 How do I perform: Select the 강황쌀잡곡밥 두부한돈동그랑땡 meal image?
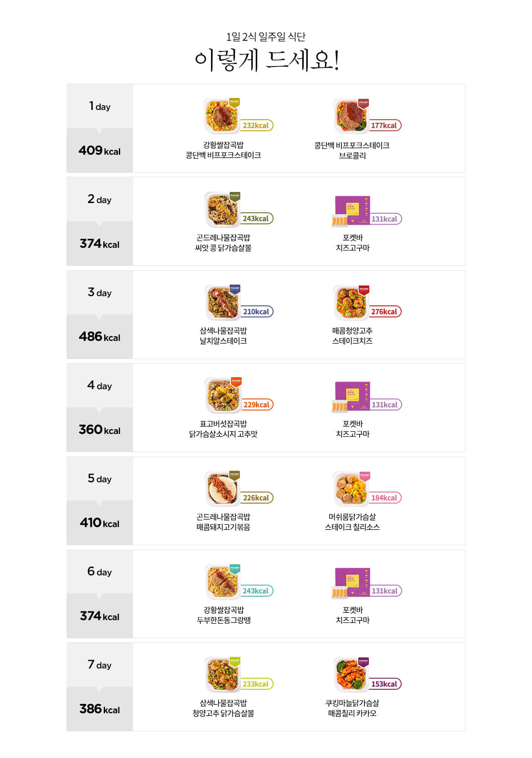(222, 582)
